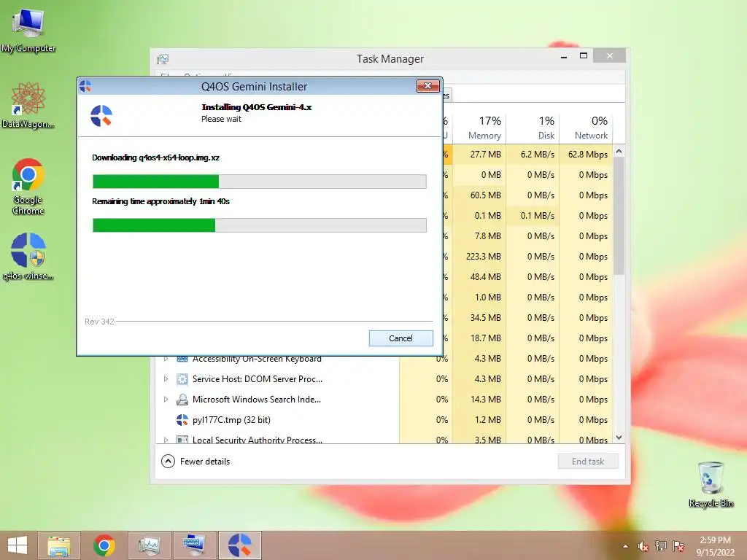Click the Task Manager title bar icon
Viewport: 747px width, 560px height.
163,59
